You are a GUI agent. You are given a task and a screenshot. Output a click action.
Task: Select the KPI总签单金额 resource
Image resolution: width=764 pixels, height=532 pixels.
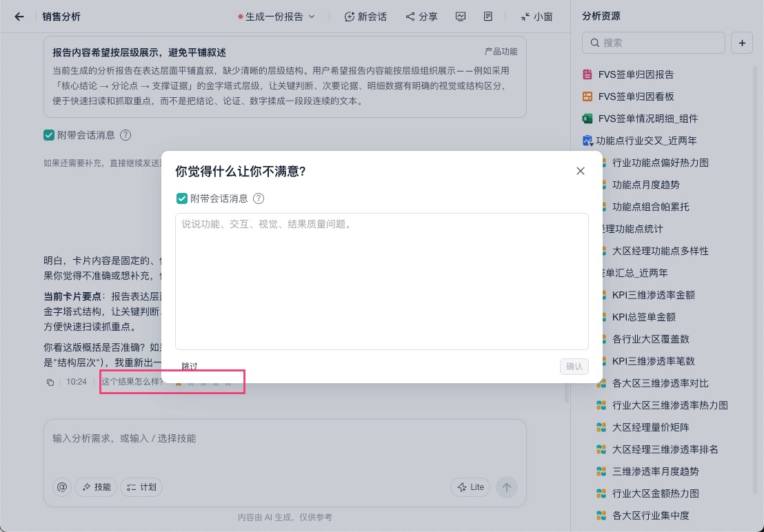(643, 317)
